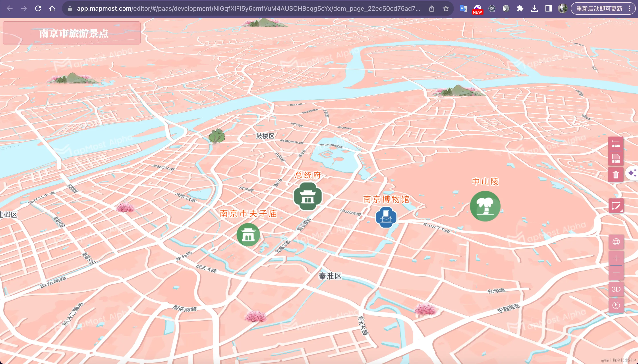Click the 中山门大街 road label
638x364 pixels.
(x=437, y=228)
